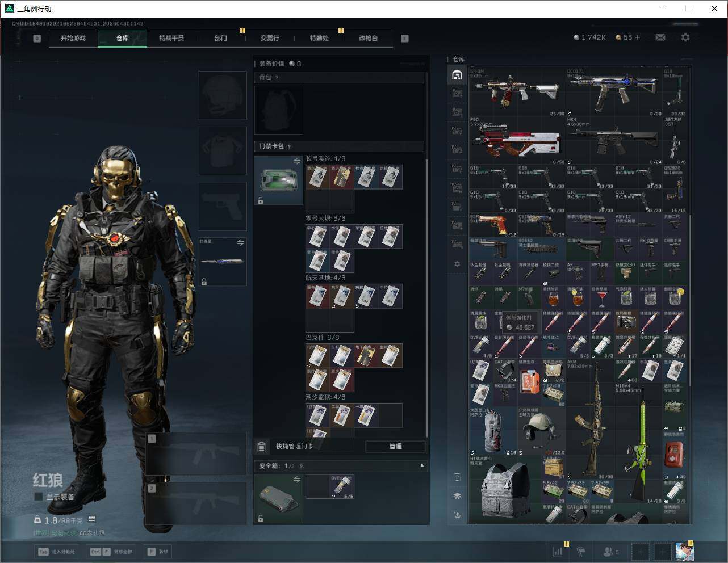The height and width of the screenshot is (563, 728).
Task: Click primary weapon slot 1
Action: pos(196,454)
